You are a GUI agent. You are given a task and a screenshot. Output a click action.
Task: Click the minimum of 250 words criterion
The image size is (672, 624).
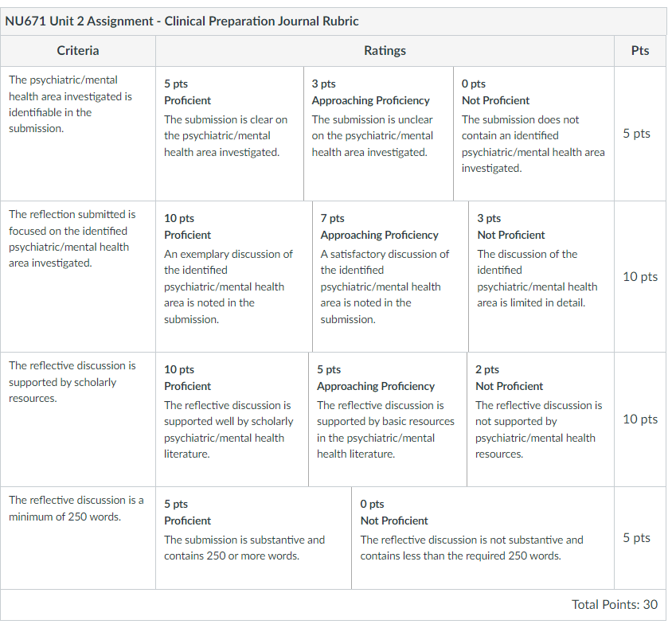tap(76, 509)
